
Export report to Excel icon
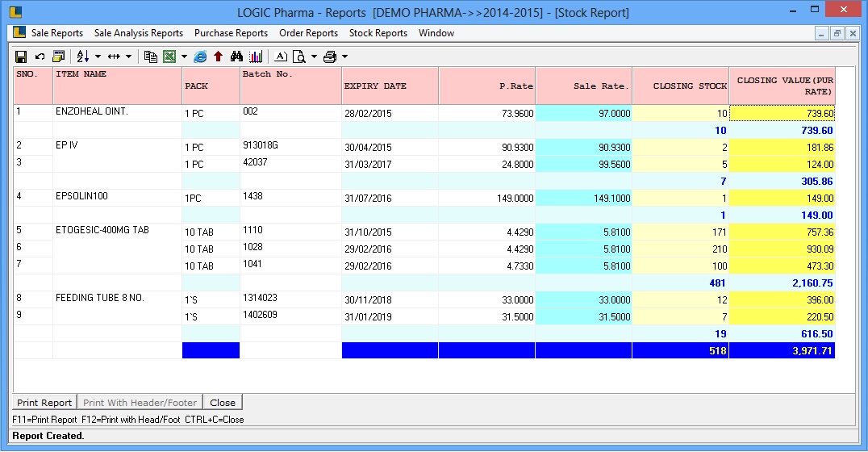(x=169, y=56)
